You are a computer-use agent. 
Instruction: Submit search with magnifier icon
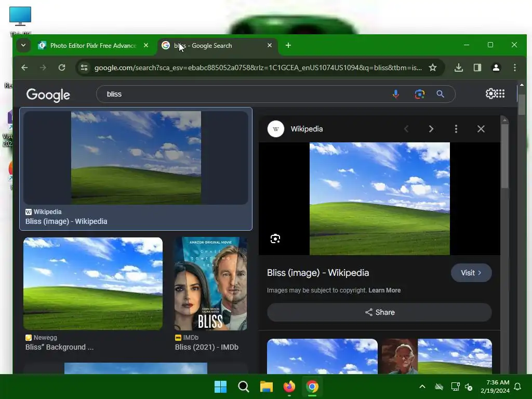click(440, 94)
